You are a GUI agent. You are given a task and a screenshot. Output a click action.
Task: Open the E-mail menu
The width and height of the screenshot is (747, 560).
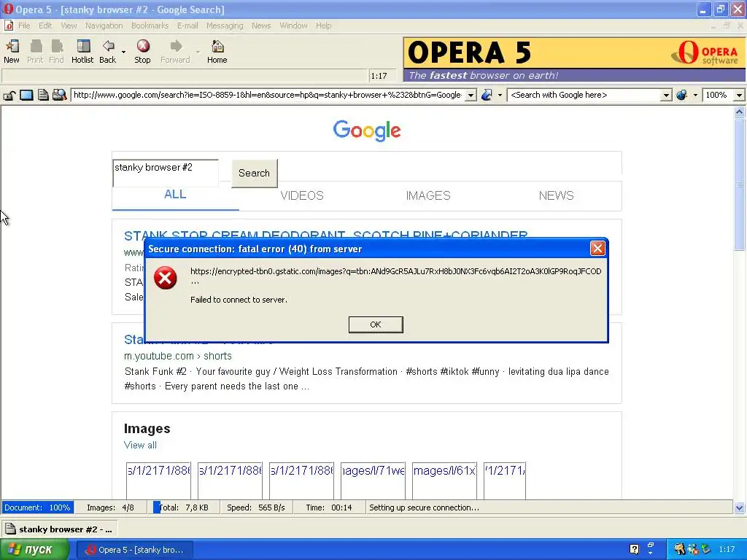(x=187, y=26)
